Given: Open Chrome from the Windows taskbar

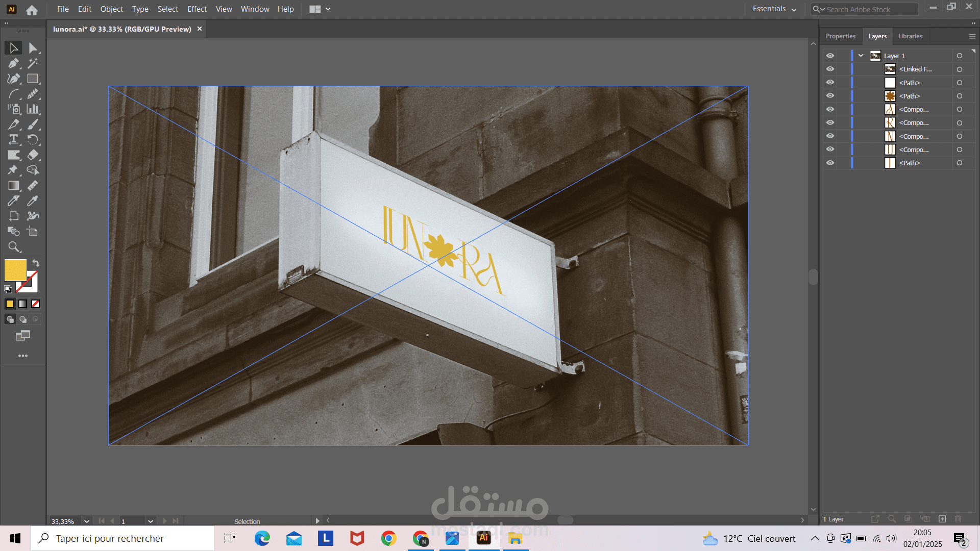Looking at the screenshot, I should pos(388,538).
